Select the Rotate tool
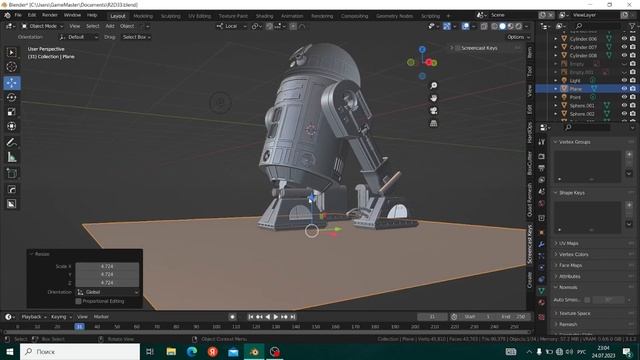The width and height of the screenshot is (640, 360). tap(11, 97)
